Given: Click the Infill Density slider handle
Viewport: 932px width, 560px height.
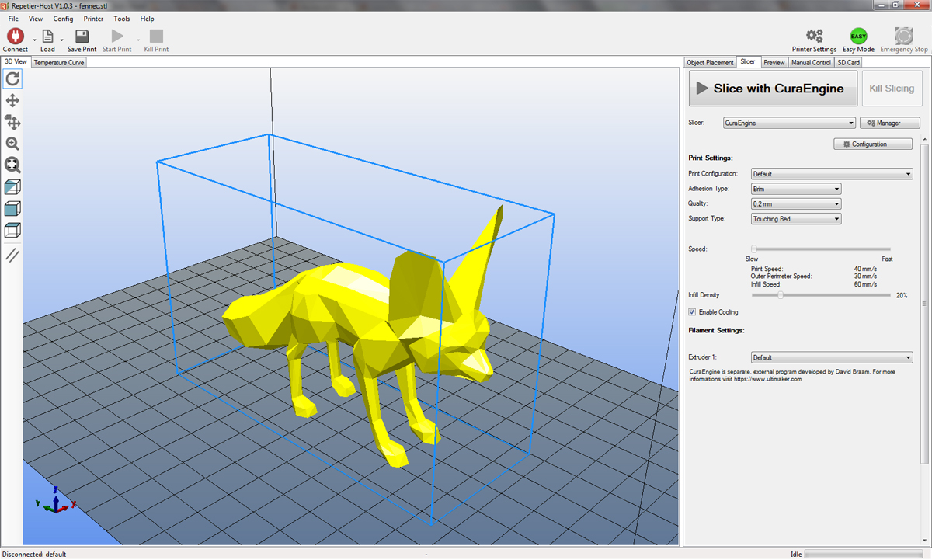Looking at the screenshot, I should (781, 295).
